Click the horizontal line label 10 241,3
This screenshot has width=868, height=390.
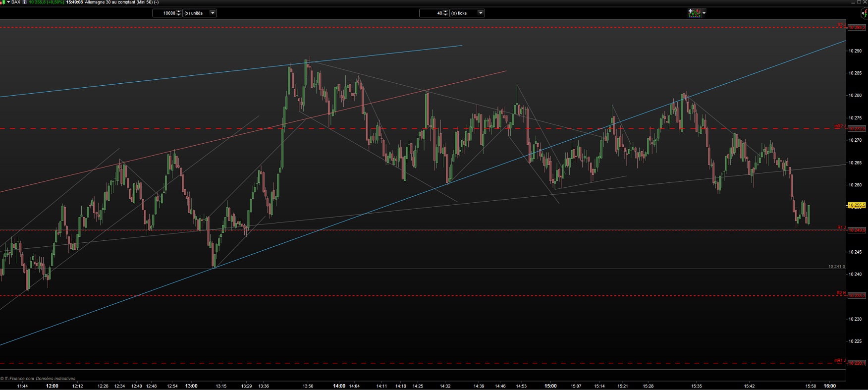(837, 267)
